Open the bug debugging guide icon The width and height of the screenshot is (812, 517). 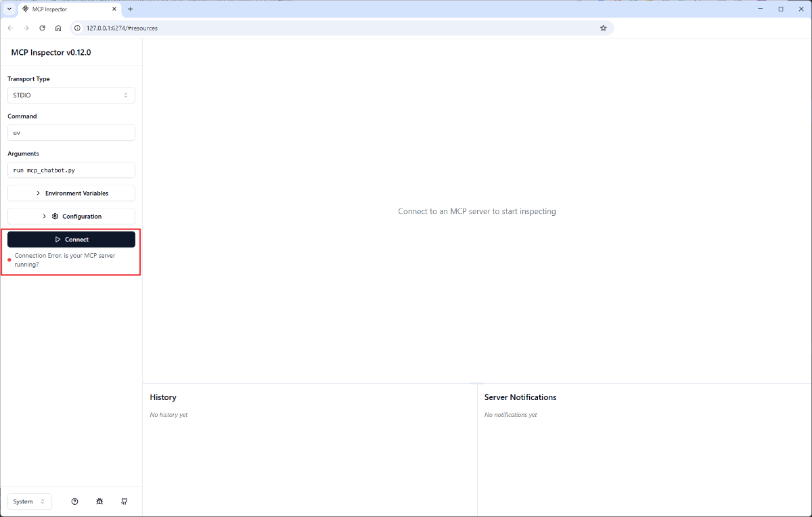(99, 501)
